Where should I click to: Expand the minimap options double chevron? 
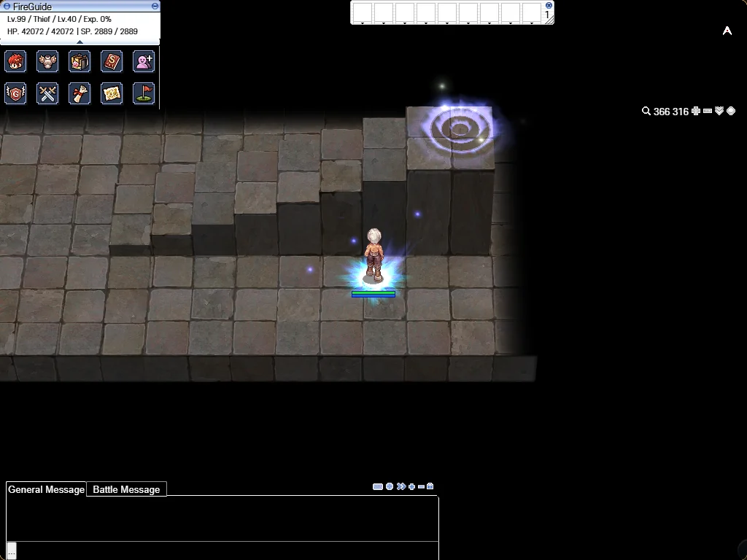coord(719,111)
